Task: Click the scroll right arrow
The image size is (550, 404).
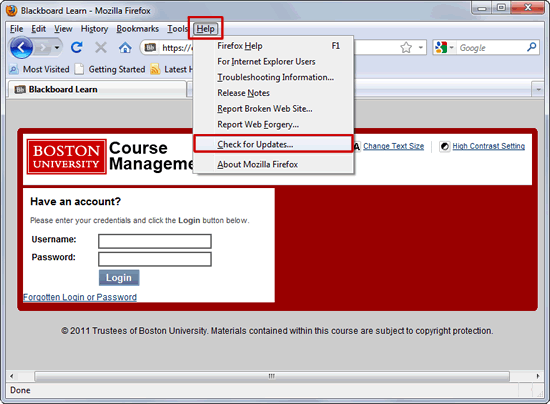Action: click(538, 376)
